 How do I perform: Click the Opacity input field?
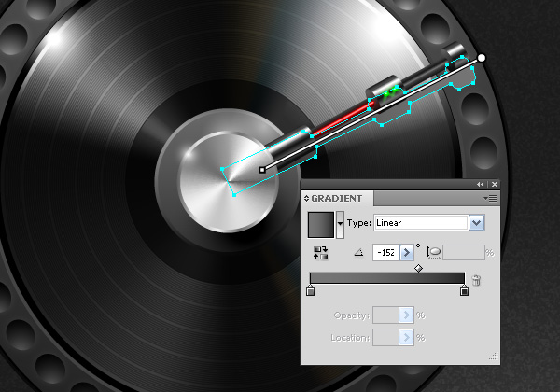pyautogui.click(x=385, y=315)
